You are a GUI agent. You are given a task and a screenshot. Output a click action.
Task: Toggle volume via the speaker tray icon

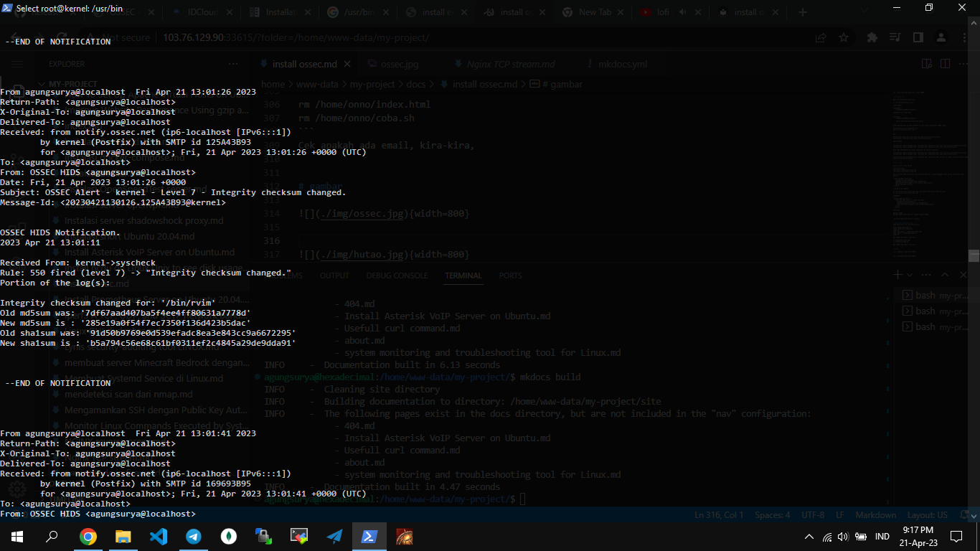[x=842, y=537]
